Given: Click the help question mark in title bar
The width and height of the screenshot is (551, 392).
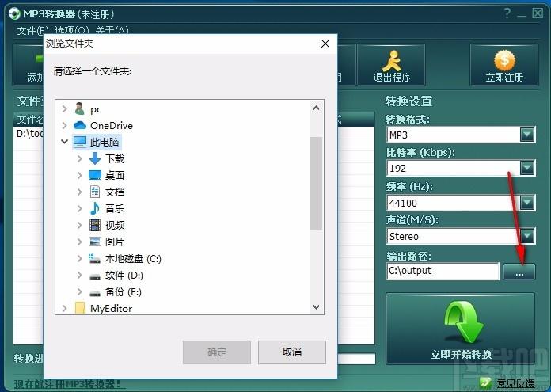Looking at the screenshot, I should pos(507,13).
